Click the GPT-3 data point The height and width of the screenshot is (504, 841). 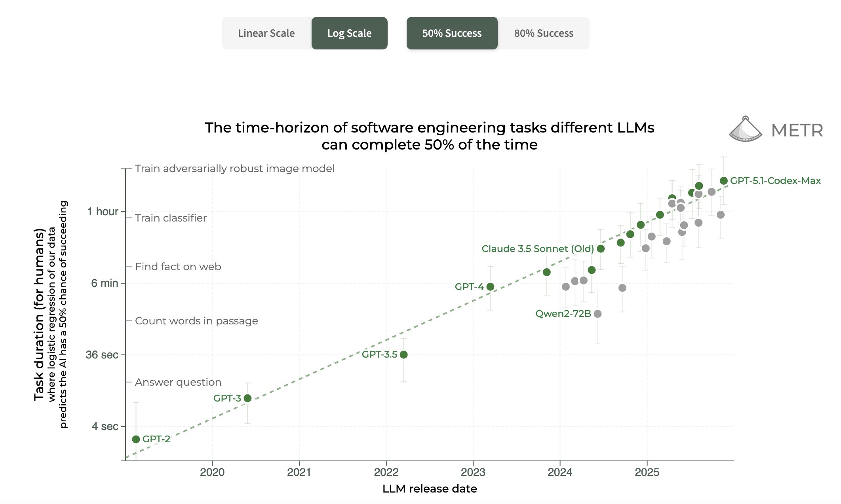[247, 398]
